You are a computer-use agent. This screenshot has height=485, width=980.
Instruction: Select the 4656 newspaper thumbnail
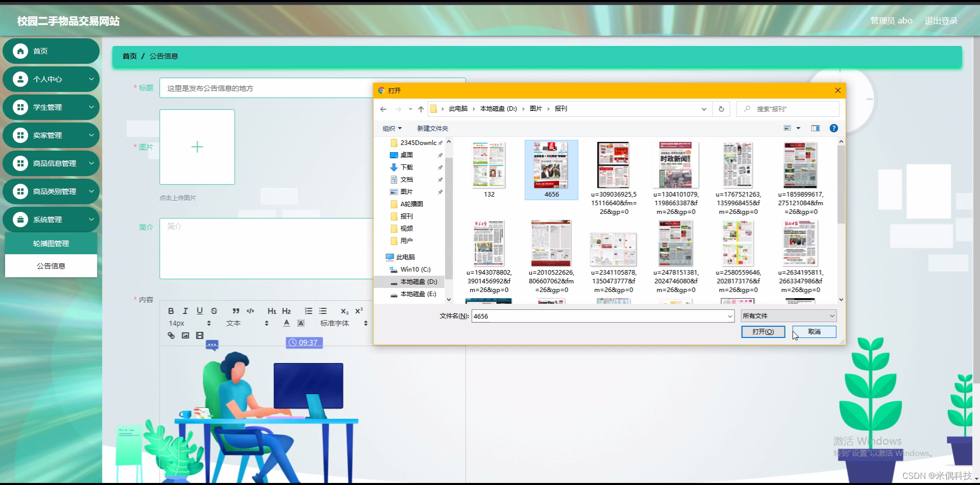551,166
